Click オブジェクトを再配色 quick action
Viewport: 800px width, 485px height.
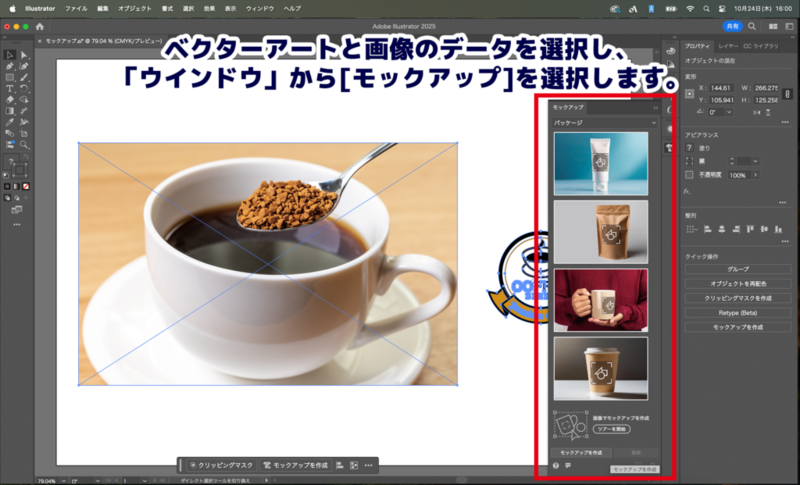point(738,284)
